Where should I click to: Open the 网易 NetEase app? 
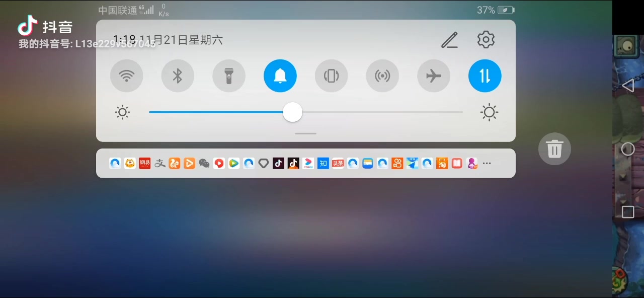(x=144, y=163)
